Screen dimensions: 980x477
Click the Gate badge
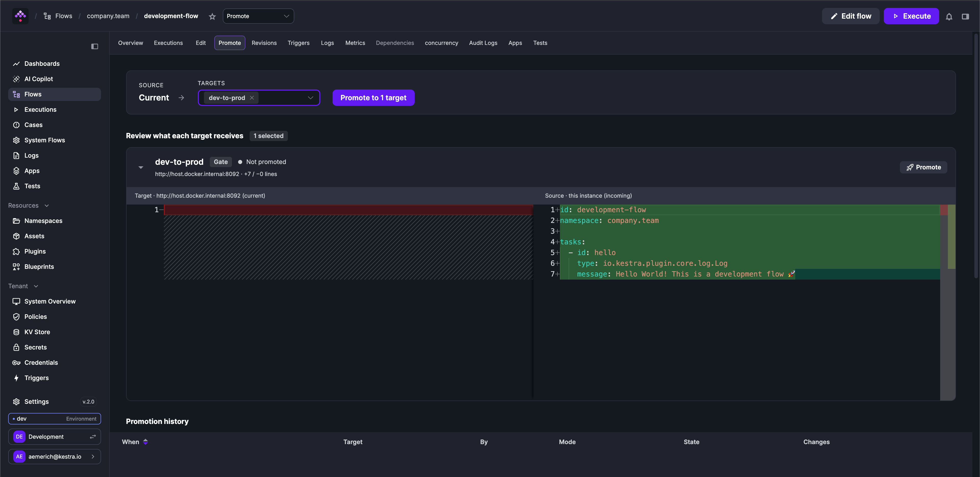(x=221, y=162)
